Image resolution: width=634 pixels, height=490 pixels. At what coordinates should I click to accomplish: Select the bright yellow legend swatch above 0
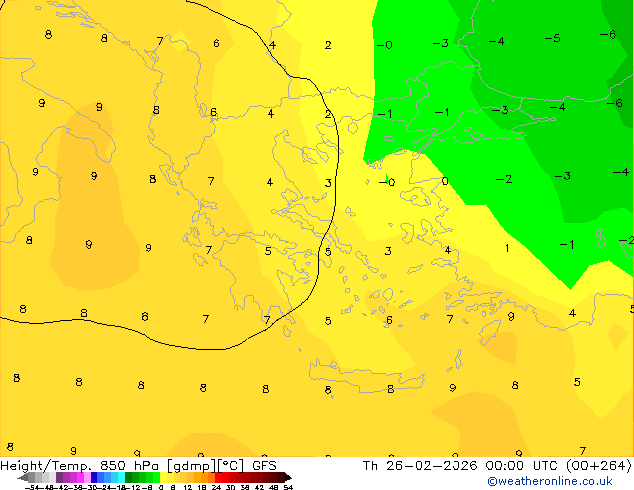[163, 477]
